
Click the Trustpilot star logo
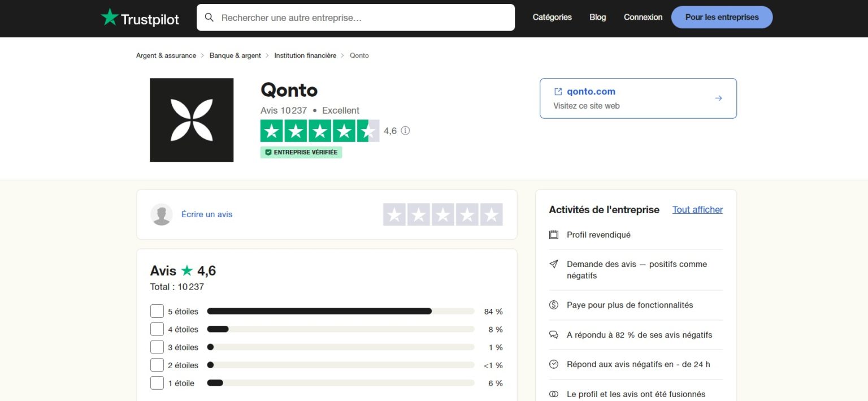(x=109, y=17)
